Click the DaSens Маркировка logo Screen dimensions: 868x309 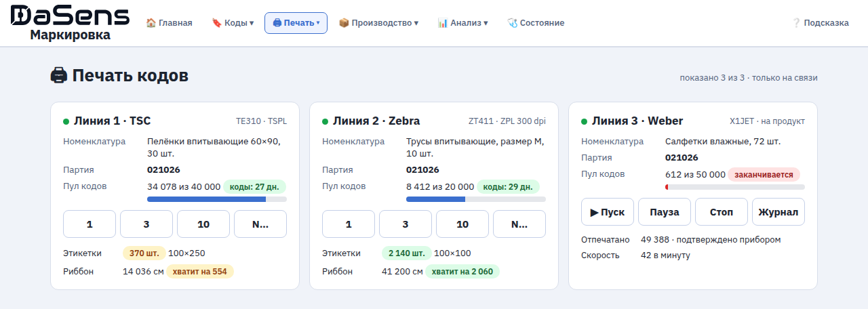point(70,23)
